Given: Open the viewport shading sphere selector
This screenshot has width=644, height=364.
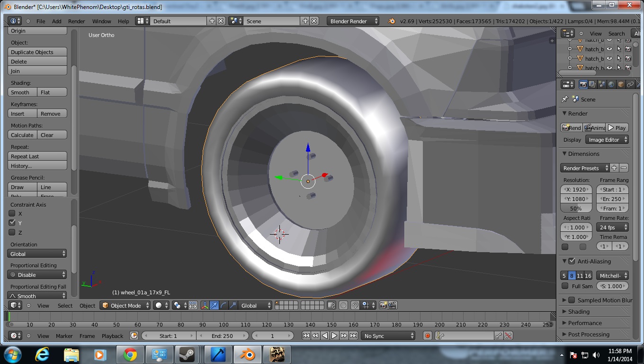Looking at the screenshot, I should pos(161,305).
